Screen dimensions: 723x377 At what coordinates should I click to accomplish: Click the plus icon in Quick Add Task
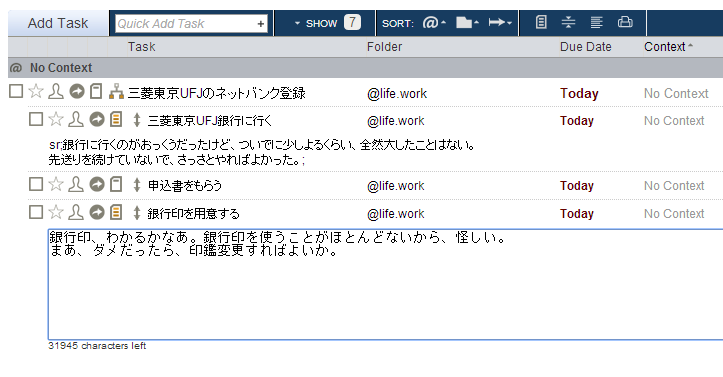(x=261, y=24)
